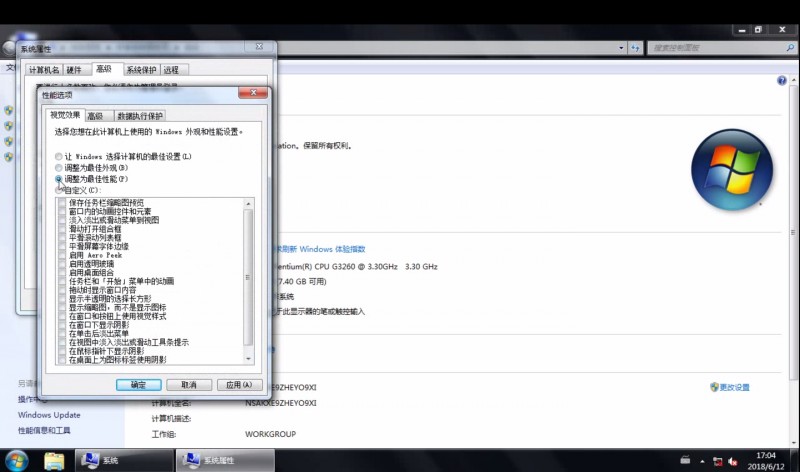Image resolution: width=800 pixels, height=472 pixels.
Task: Check 窗口内的动画控件和元素 option
Action: coord(62,211)
